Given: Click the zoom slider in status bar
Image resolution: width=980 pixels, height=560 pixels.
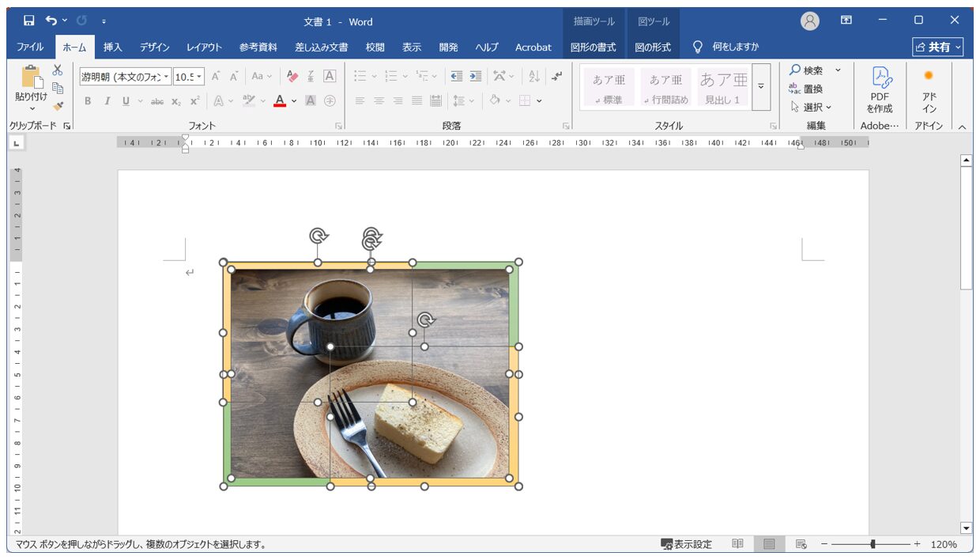Looking at the screenshot, I should tap(873, 544).
